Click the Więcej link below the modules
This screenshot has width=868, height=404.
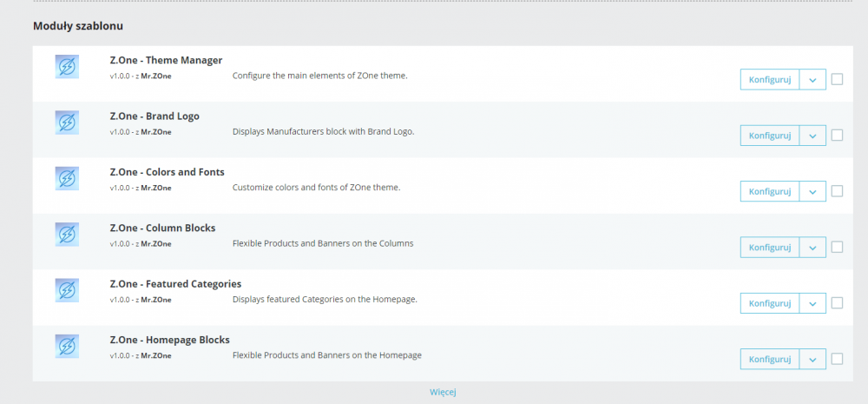tap(443, 392)
